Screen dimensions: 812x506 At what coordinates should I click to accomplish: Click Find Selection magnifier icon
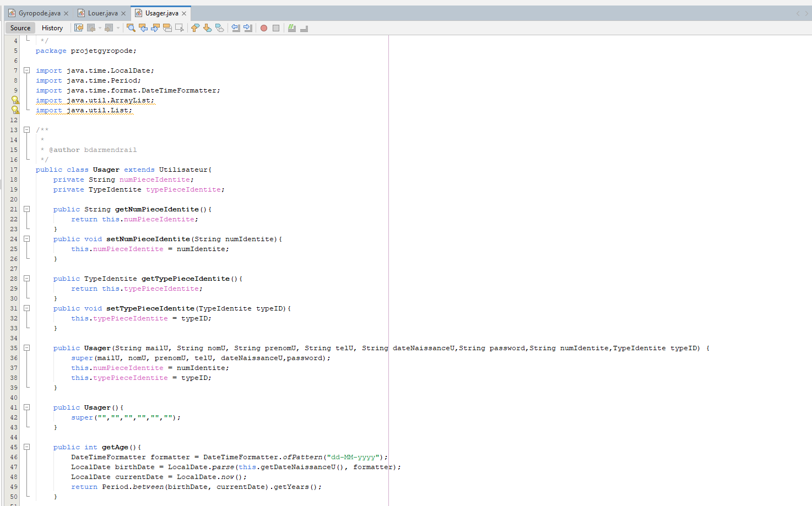point(131,28)
